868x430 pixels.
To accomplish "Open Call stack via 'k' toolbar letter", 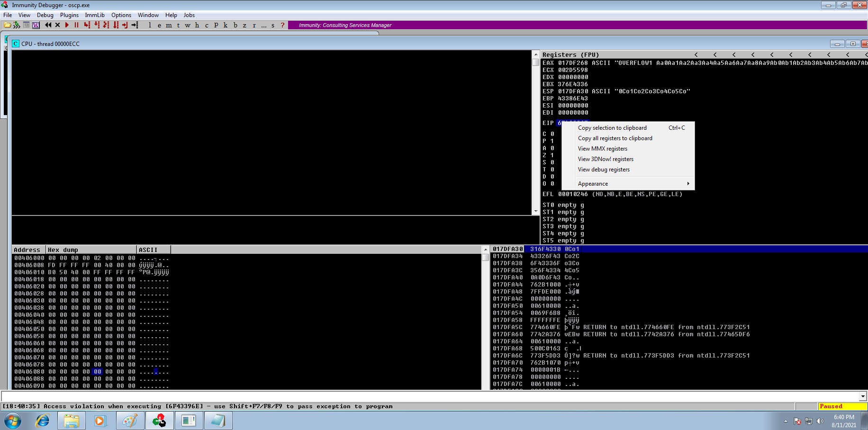I will tap(226, 25).
